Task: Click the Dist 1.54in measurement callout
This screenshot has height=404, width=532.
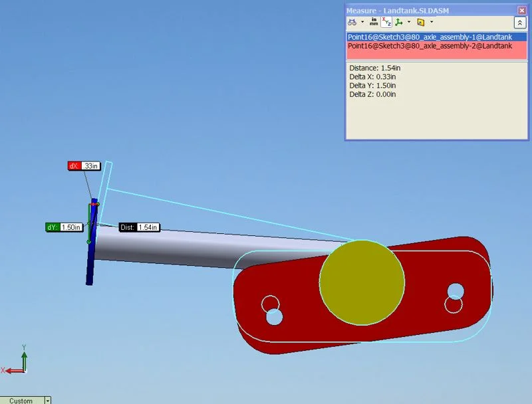Action: point(139,227)
